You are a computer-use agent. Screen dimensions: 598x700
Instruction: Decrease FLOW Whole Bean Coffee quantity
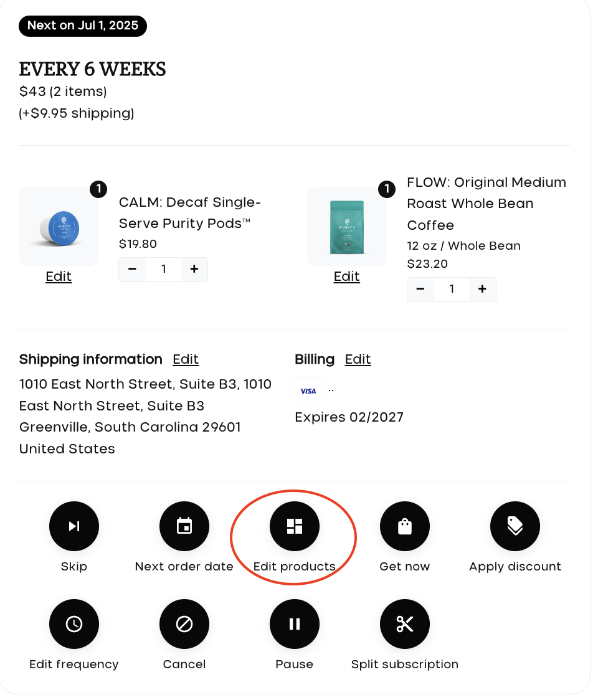click(420, 290)
